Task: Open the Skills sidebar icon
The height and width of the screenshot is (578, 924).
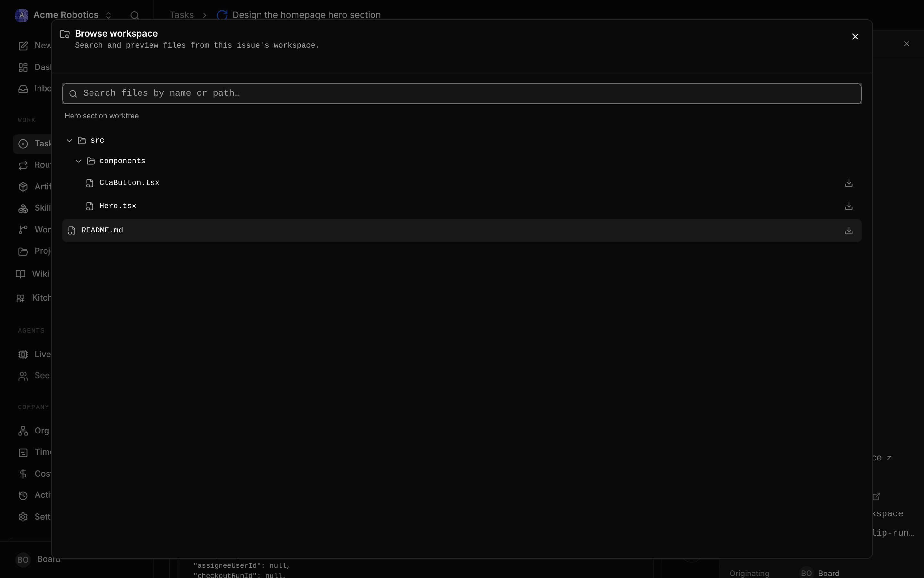Action: pyautogui.click(x=23, y=208)
